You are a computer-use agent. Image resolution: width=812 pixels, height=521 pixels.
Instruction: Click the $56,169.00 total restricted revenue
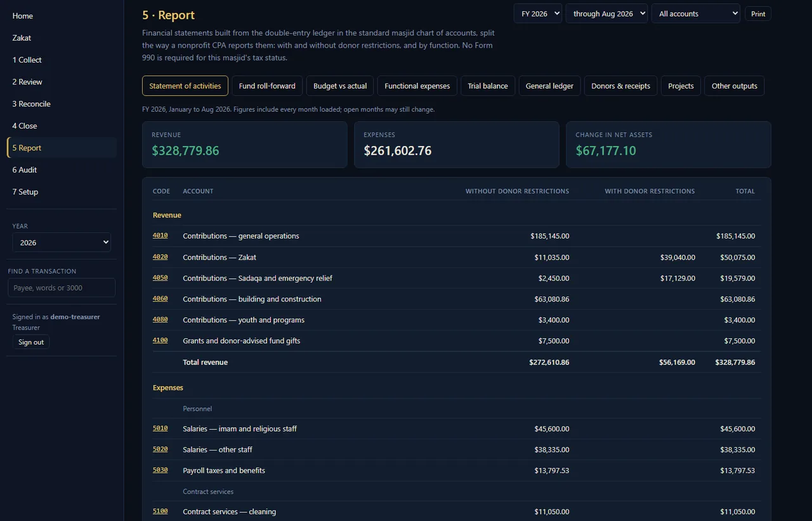click(x=678, y=362)
